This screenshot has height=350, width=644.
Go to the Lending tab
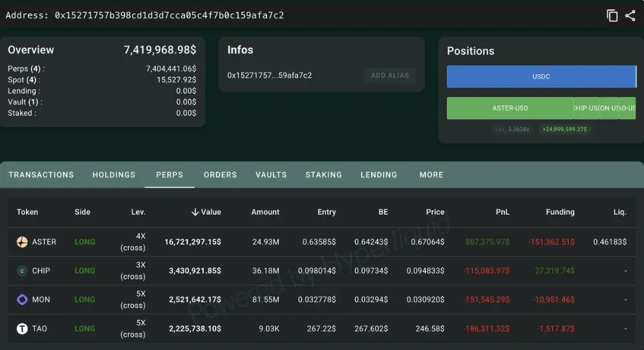pyautogui.click(x=379, y=175)
